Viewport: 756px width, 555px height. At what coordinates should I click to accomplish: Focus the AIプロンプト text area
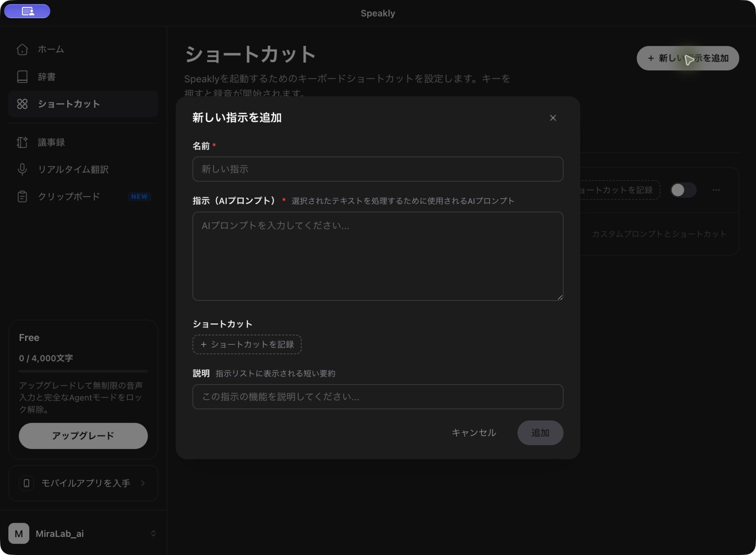(378, 256)
